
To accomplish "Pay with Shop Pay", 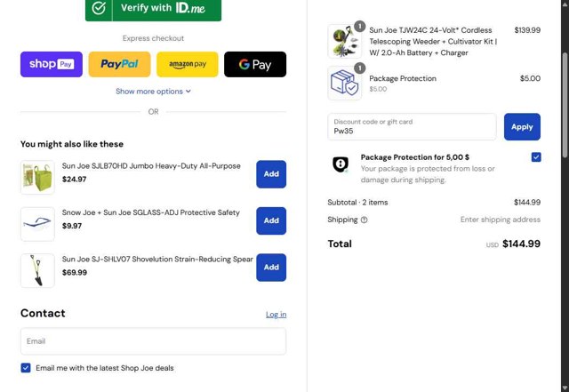I will click(x=52, y=64).
